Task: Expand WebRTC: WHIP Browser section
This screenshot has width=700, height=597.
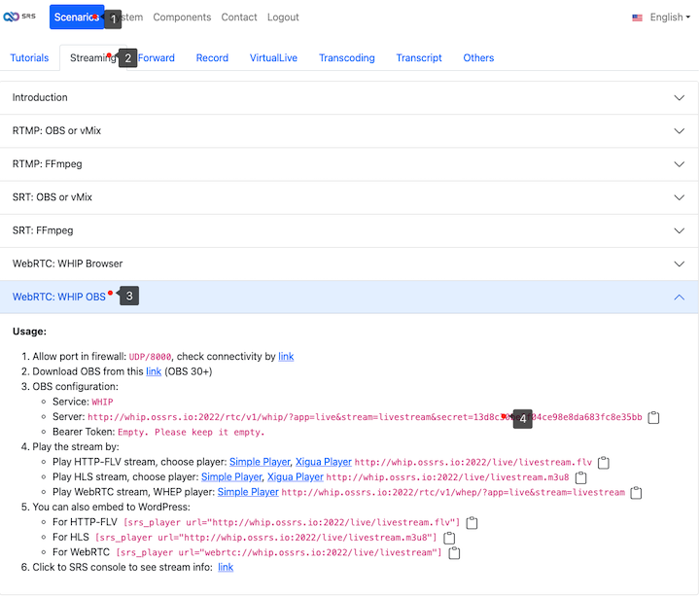Action: [349, 263]
